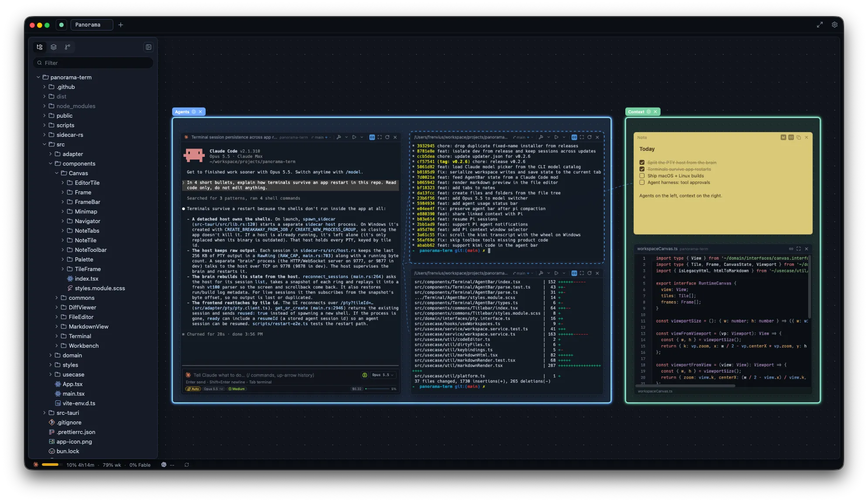The image size is (868, 502).
Task: Collapse the sidebar with the panel toggle icon
Action: [x=149, y=47]
